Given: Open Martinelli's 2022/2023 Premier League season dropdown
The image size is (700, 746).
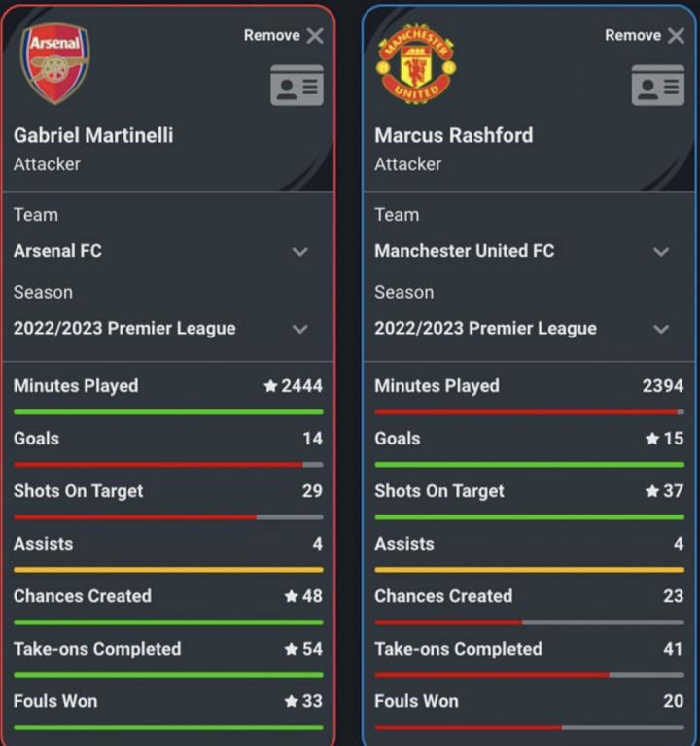Looking at the screenshot, I should 299,329.
